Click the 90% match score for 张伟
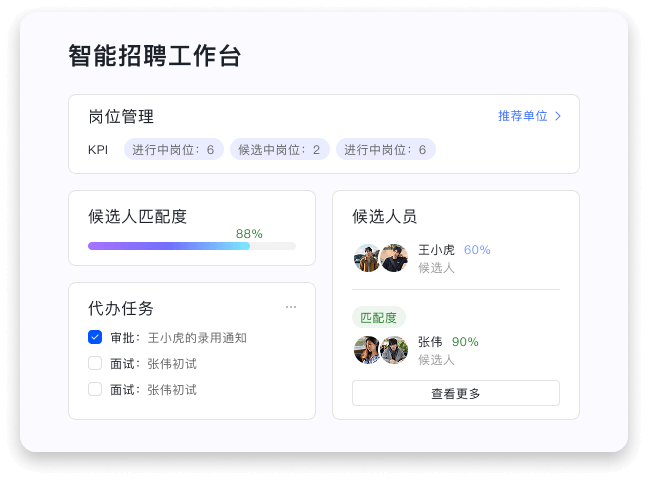This screenshot has height=480, width=648. (465, 341)
